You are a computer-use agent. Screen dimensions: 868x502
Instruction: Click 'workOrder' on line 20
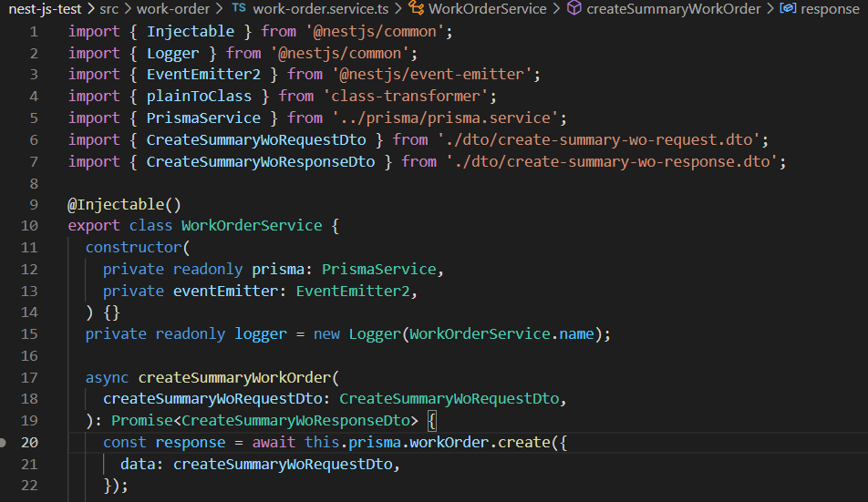[449, 443]
